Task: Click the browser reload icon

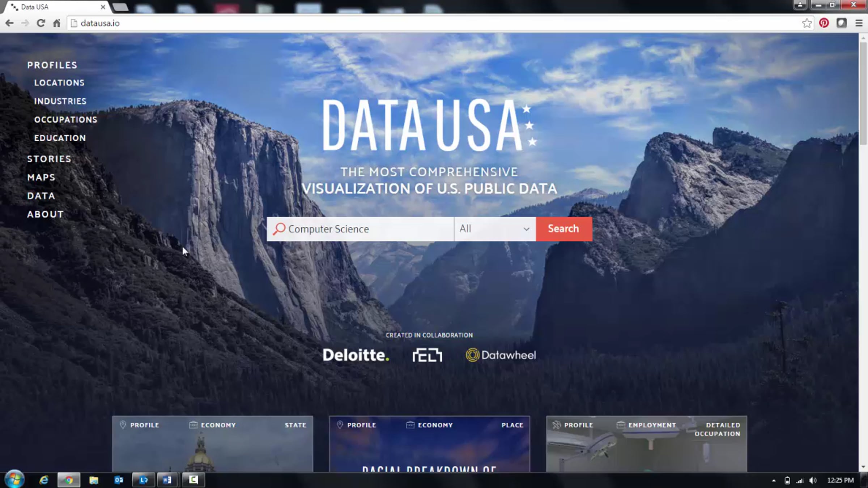Action: (x=41, y=23)
